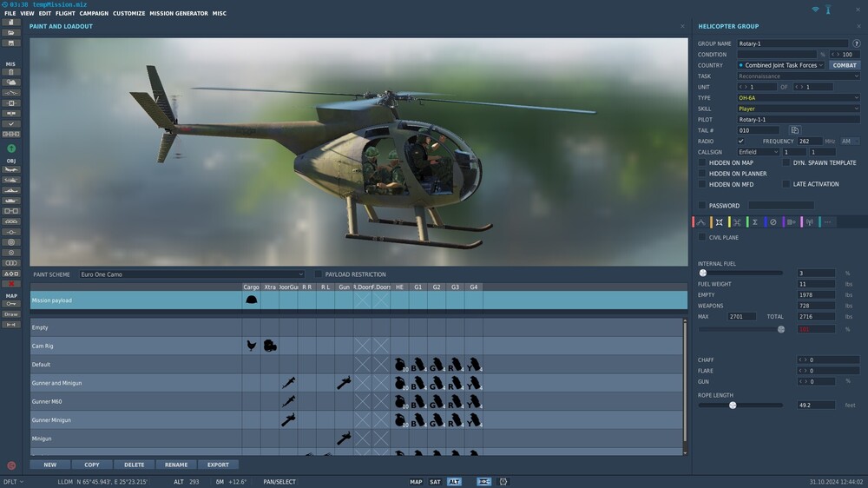Enable the PASSWORD checkbox
This screenshot has height=488, width=868.
point(702,206)
